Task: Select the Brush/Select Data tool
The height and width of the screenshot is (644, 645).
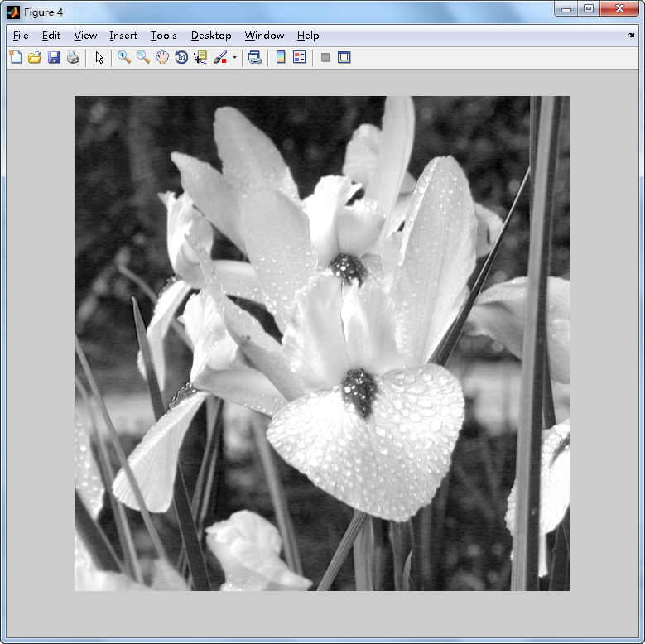Action: click(220, 57)
